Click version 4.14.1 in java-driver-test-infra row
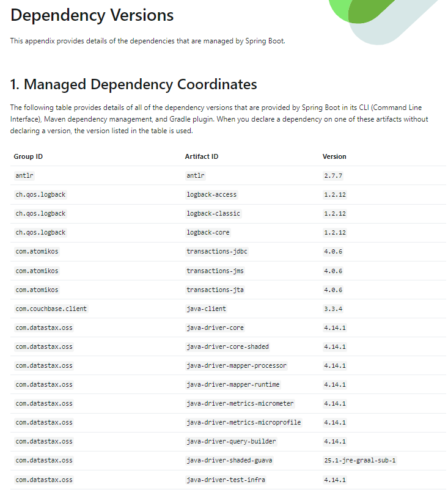Image resolution: width=448 pixels, height=490 pixels. (x=335, y=480)
